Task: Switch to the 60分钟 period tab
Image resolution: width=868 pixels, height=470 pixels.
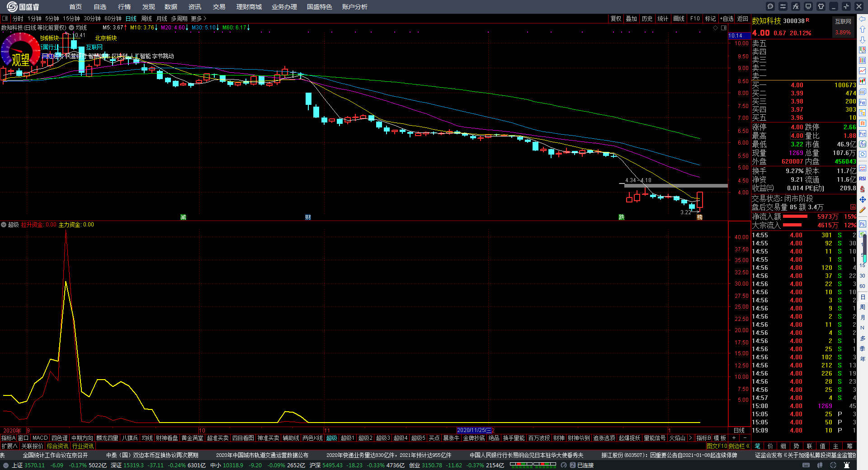Action: coord(113,19)
